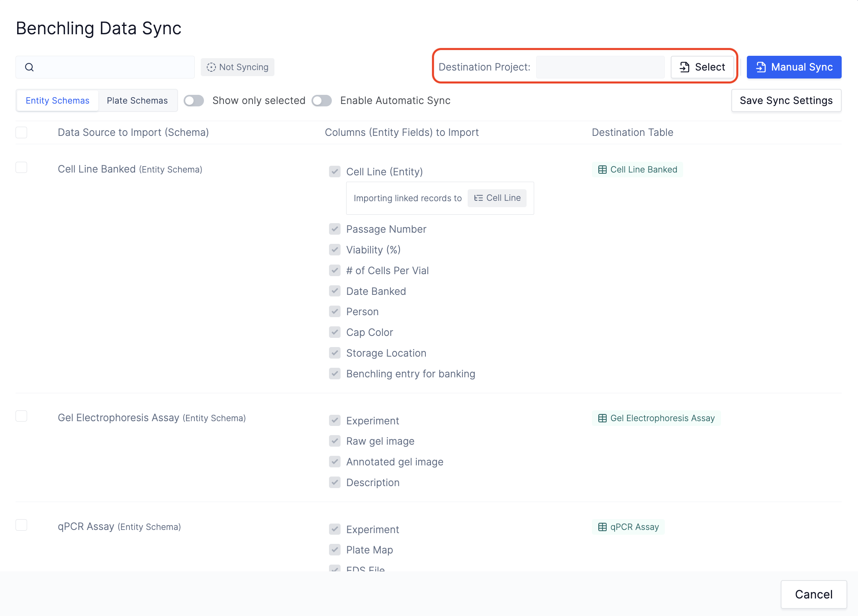
Task: Click the Not Syncing status icon
Action: [211, 67]
